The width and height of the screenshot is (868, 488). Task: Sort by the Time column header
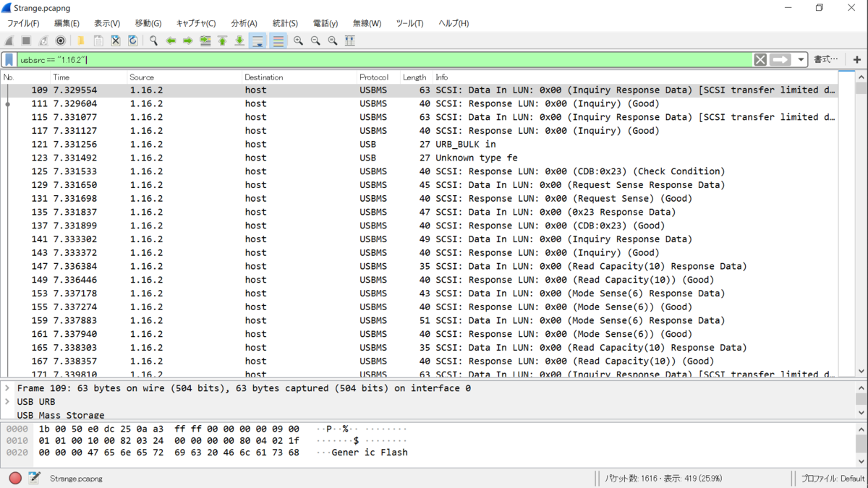point(88,77)
